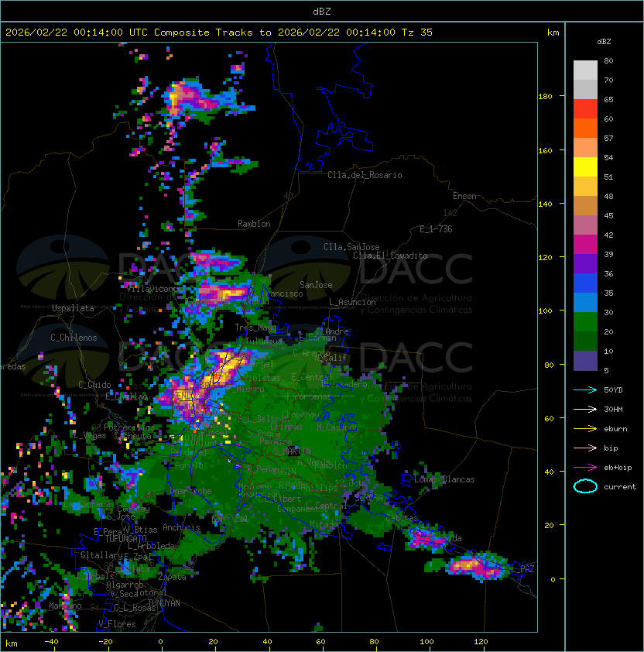
Task: Click the 'TUNUYAN' map label
Action: (164, 603)
